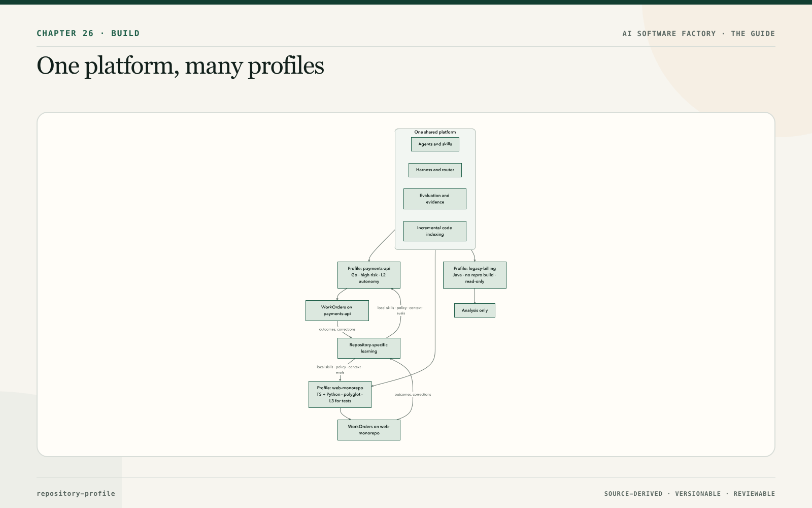The width and height of the screenshot is (812, 508).
Task: Open the 'Profile: web-monorepo' node
Action: (x=340, y=394)
